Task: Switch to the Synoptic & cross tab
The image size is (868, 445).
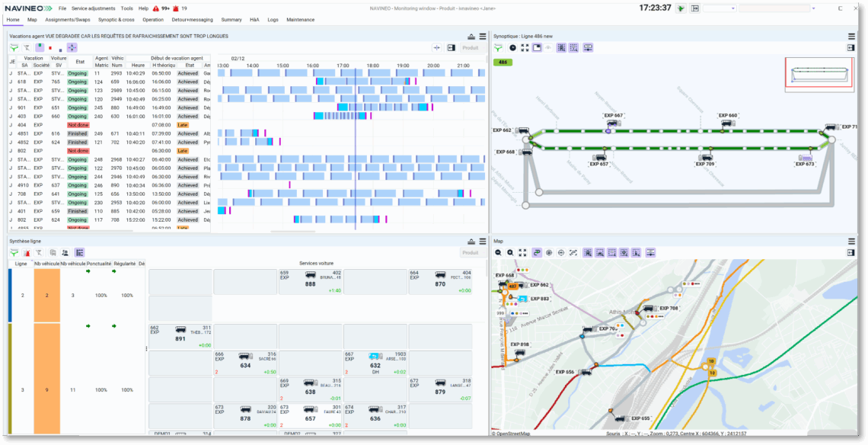Action: pos(116,19)
